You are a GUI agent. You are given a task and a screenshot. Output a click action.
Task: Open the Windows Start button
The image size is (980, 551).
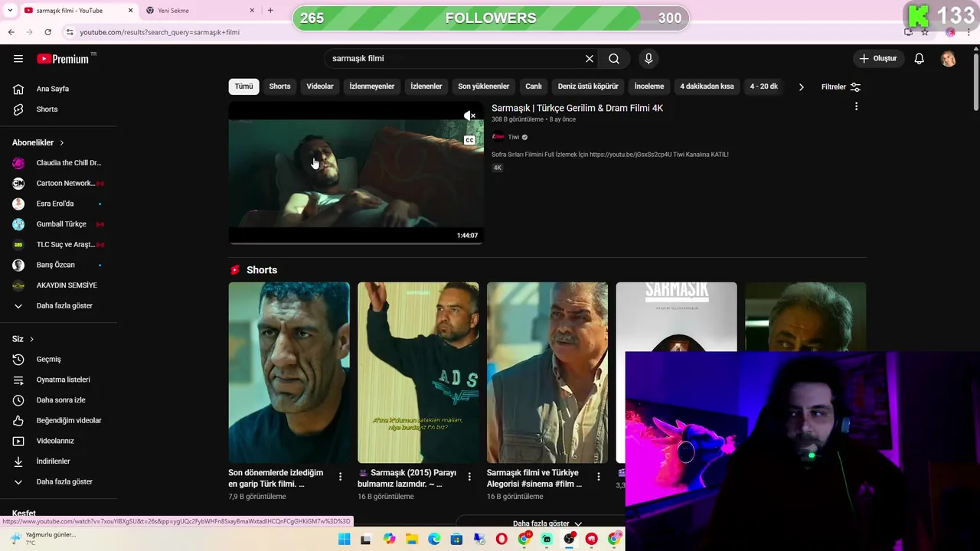[344, 540]
